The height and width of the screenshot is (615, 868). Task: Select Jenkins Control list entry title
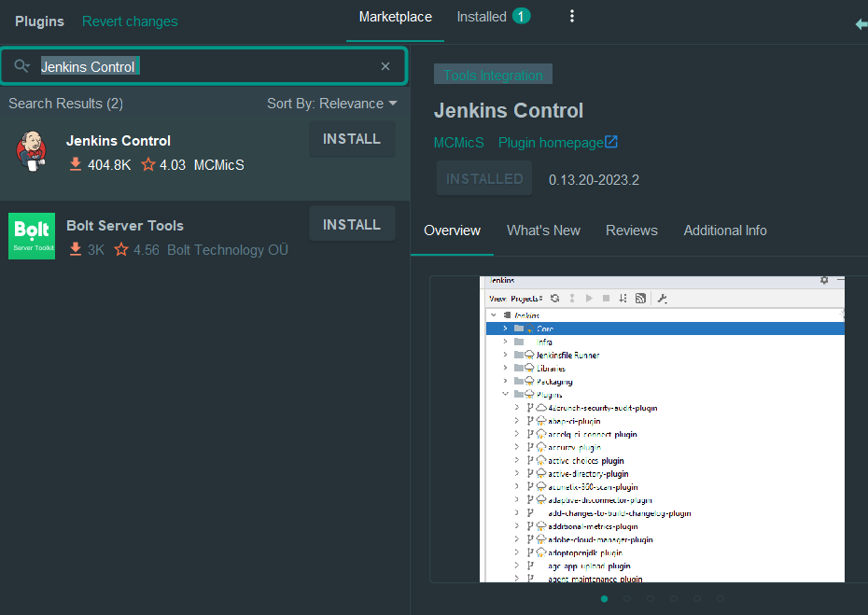[x=119, y=141]
